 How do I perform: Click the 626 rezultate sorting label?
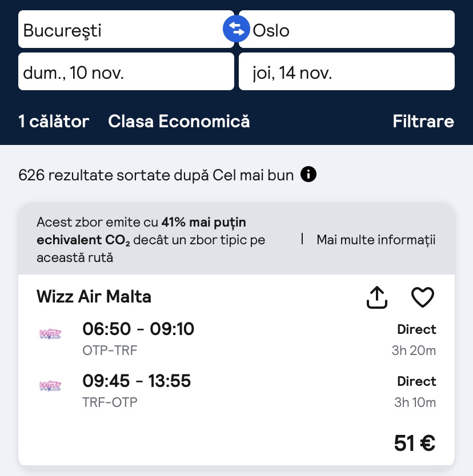point(156,175)
